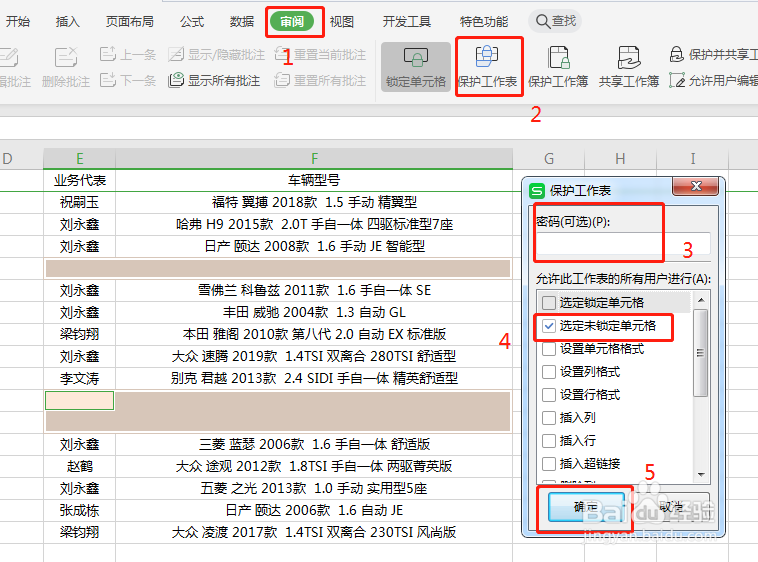Click cell 大众 速腾 2019款
The image size is (758, 562).
pyautogui.click(x=314, y=356)
